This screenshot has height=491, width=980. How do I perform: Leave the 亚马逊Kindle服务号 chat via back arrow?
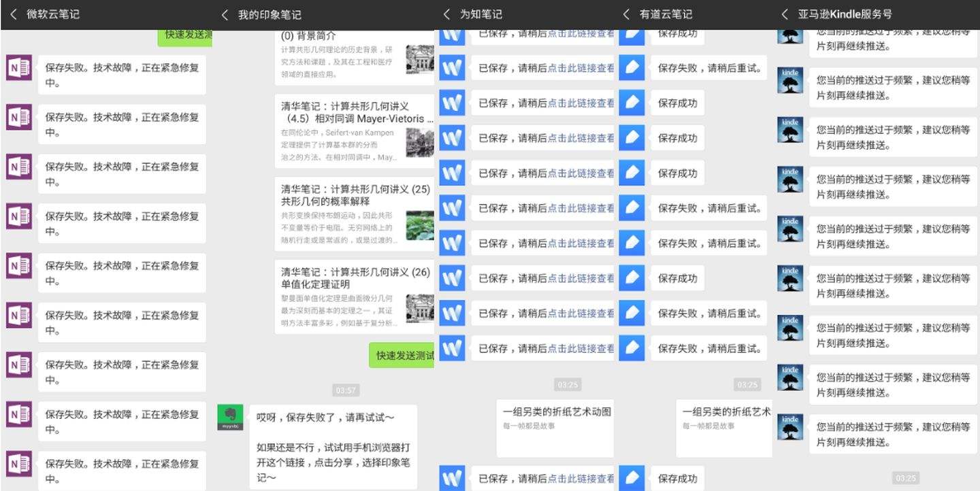(785, 14)
